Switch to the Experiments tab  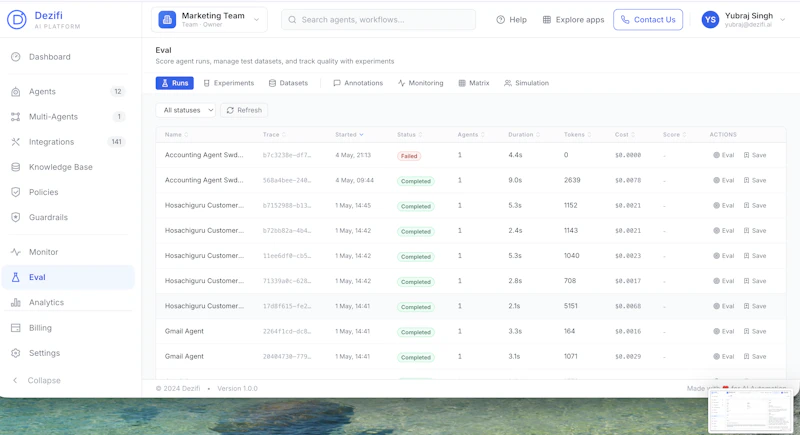tap(229, 83)
